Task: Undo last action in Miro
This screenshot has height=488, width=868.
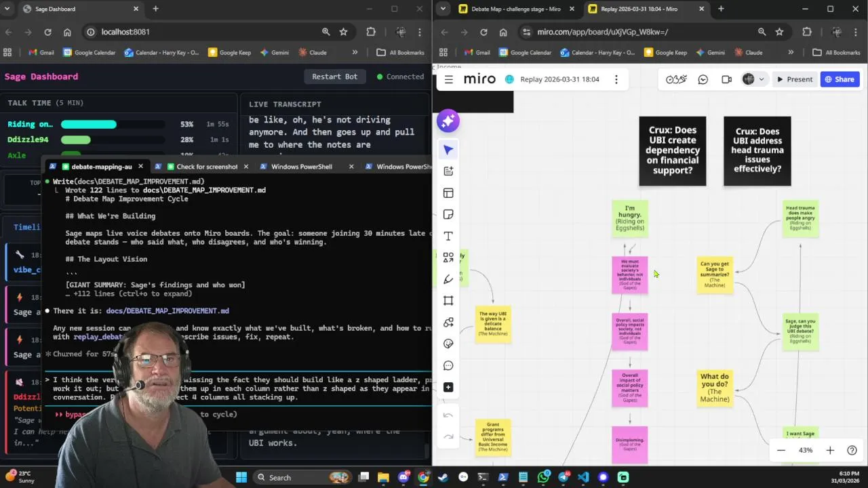Action: [448, 415]
